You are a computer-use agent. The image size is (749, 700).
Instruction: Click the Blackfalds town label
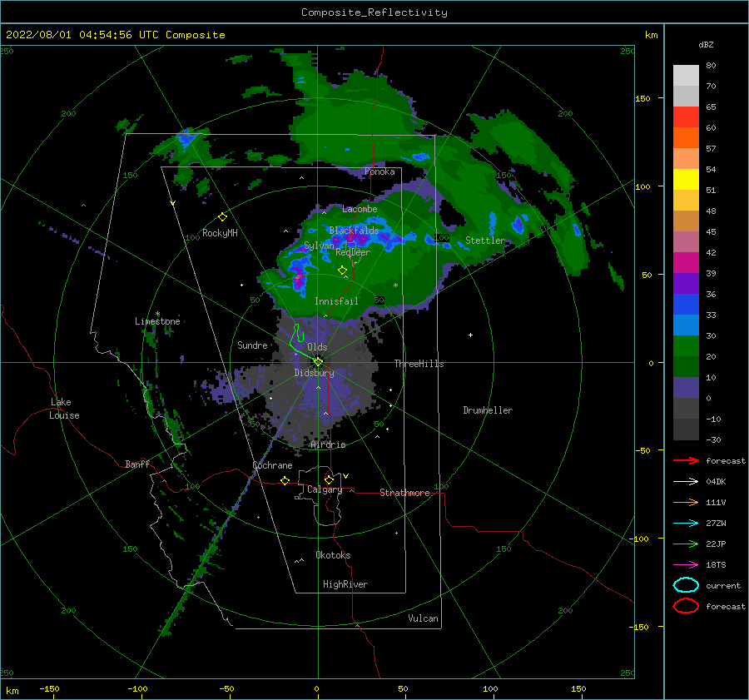[x=354, y=231]
